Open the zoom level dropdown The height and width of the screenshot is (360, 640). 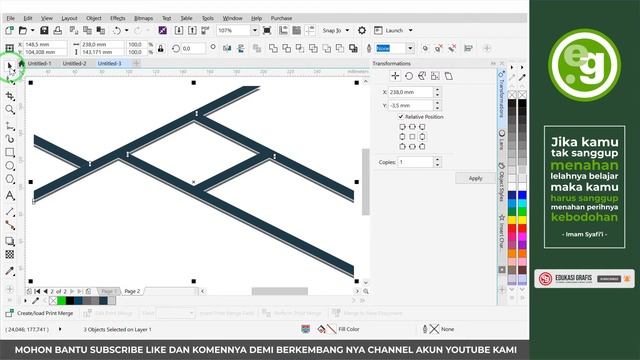(255, 30)
